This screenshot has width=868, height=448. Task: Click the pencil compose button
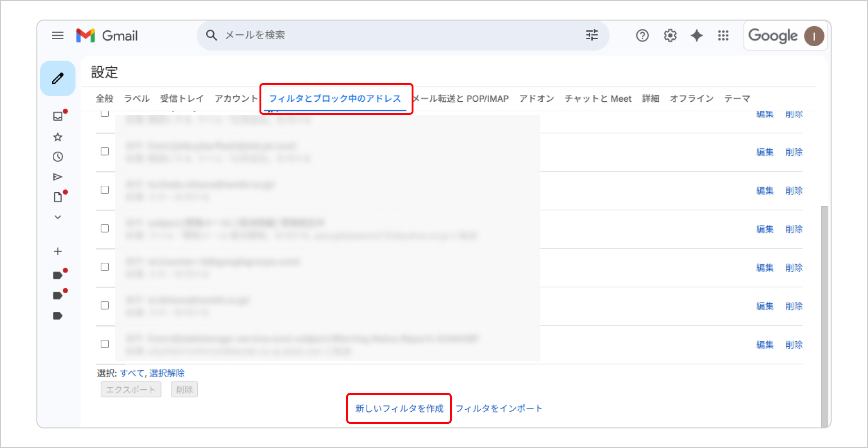click(58, 78)
